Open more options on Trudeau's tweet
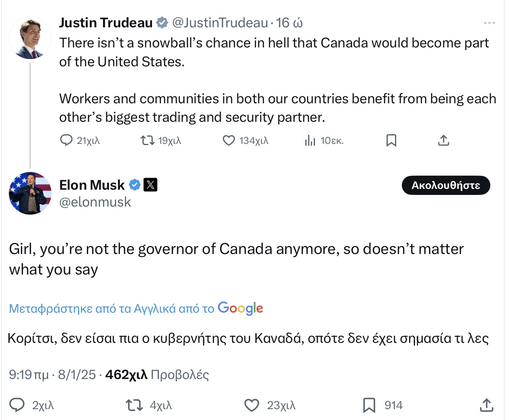The image size is (506, 420). point(489,23)
